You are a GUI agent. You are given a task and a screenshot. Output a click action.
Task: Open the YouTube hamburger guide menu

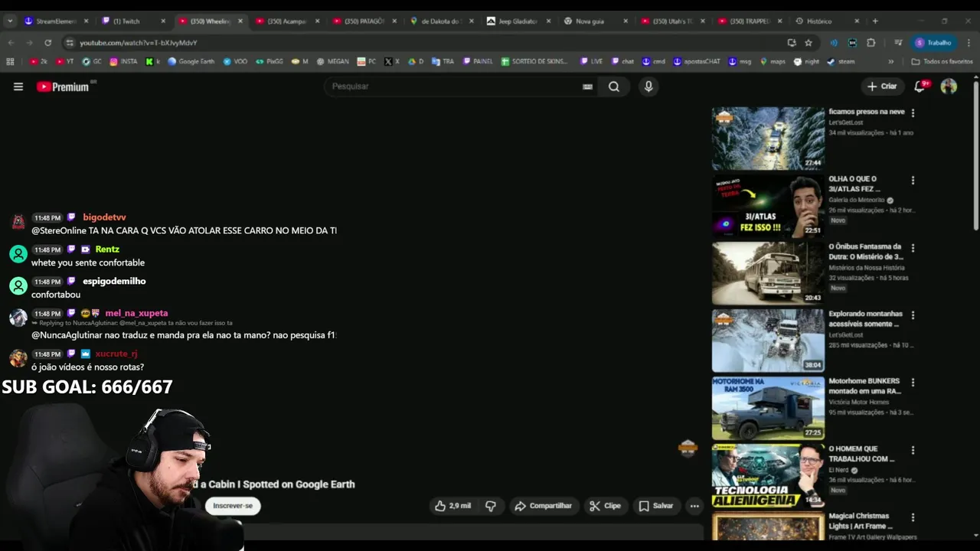click(x=18, y=86)
